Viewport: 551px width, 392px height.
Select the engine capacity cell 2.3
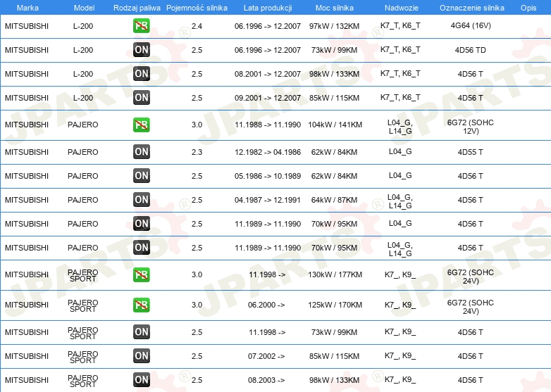point(197,152)
